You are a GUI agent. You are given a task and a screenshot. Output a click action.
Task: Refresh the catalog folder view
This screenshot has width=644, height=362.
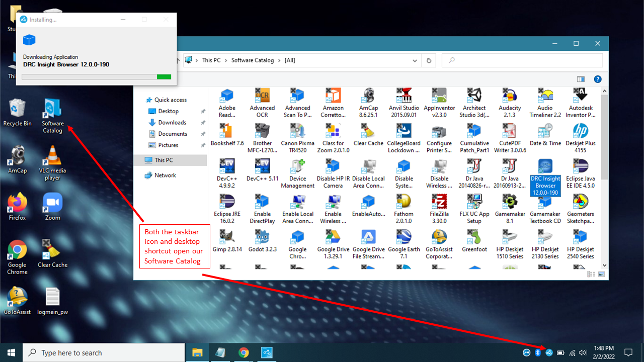[x=429, y=60]
